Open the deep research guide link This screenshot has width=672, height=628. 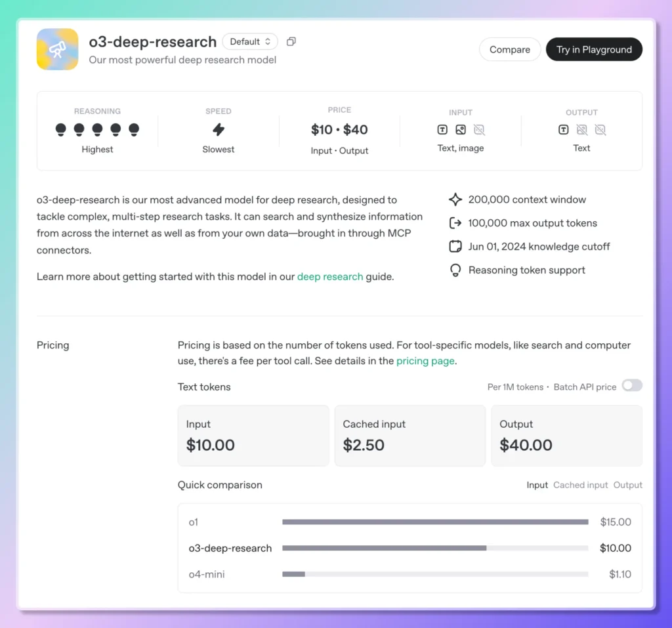[329, 277]
